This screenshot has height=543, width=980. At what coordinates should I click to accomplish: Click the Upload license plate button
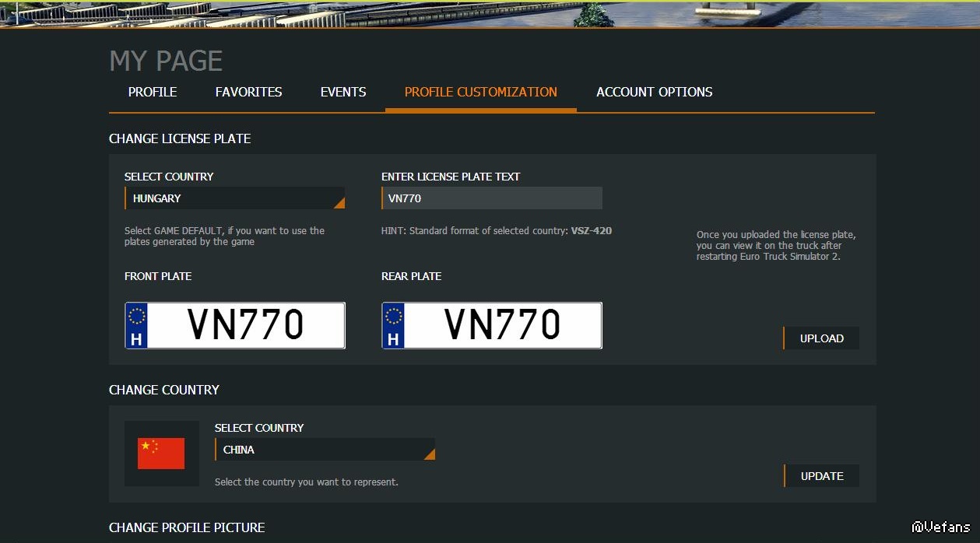pyautogui.click(x=821, y=338)
